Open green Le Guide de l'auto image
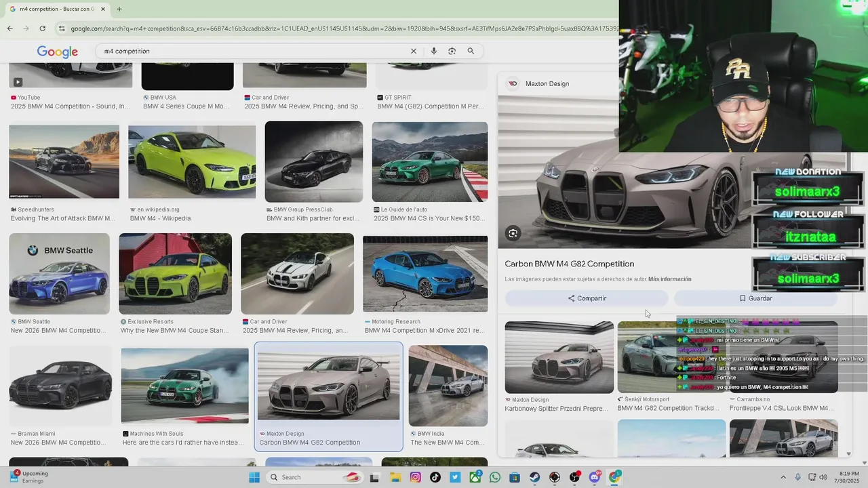Screen dimensions: 868x488 (x=430, y=161)
